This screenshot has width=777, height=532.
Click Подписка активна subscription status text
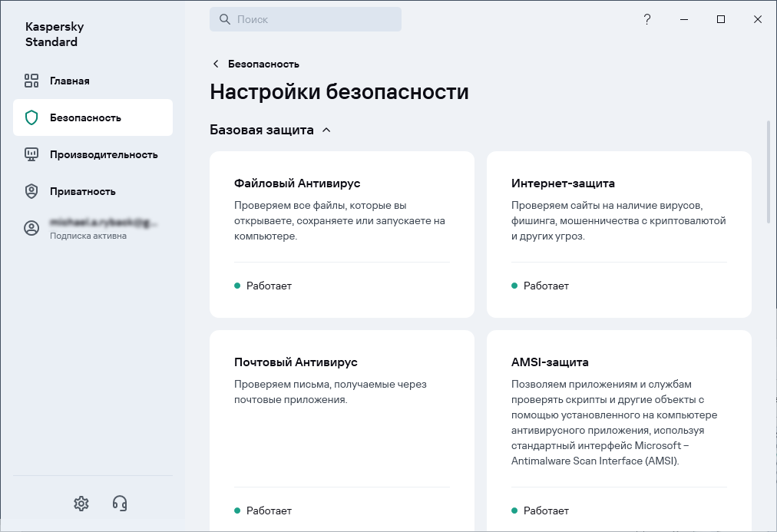tap(88, 236)
